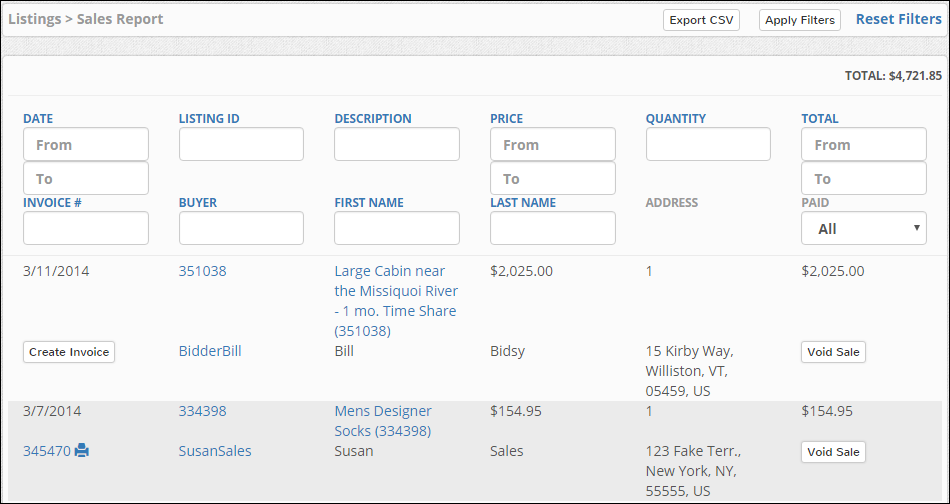
Task: Open invoice number 345470
Action: [47, 451]
